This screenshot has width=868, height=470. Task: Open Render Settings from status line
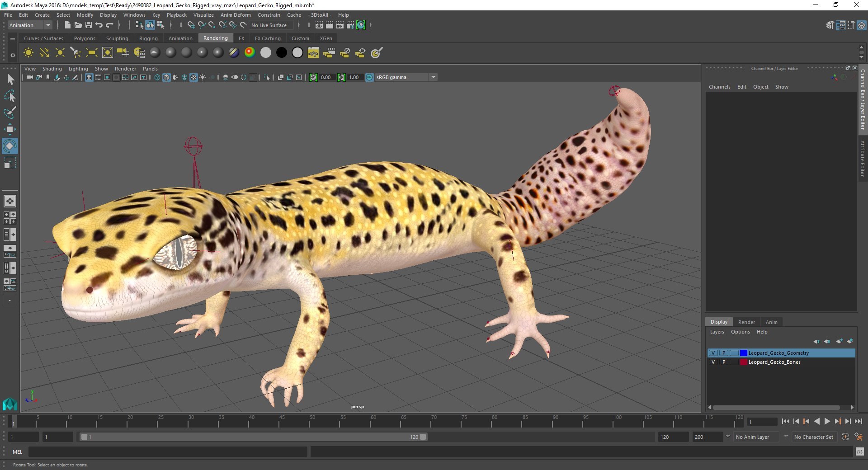pos(350,25)
